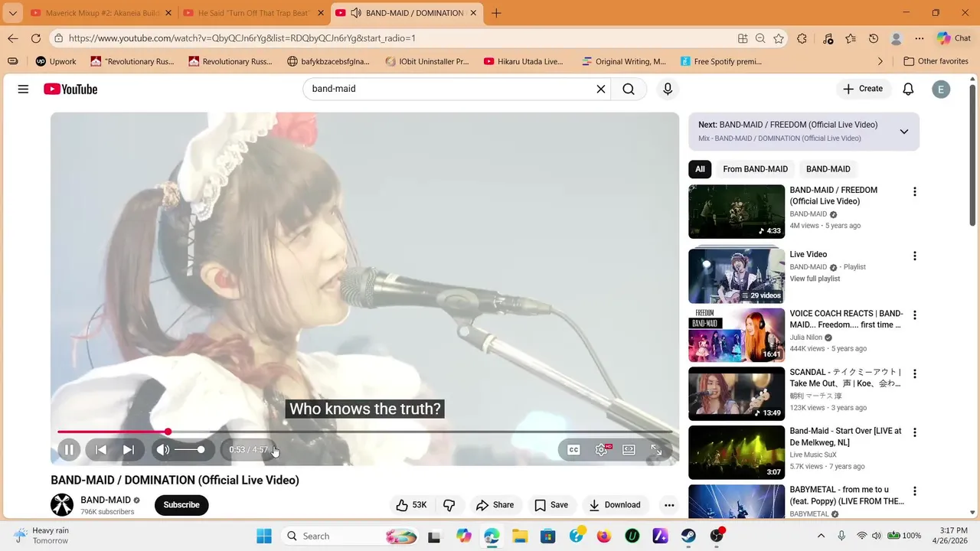Open options for the BABYMETAL video
Screen dimensions: 980x551
[914, 491]
